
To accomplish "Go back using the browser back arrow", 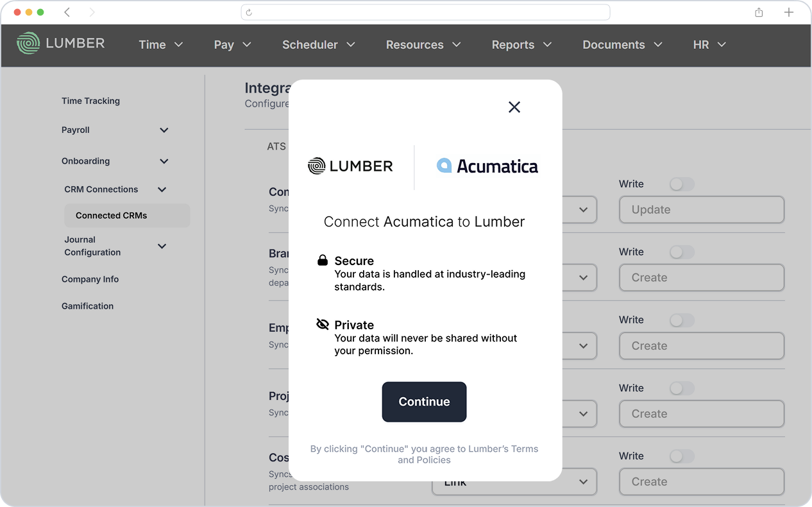I will point(67,12).
